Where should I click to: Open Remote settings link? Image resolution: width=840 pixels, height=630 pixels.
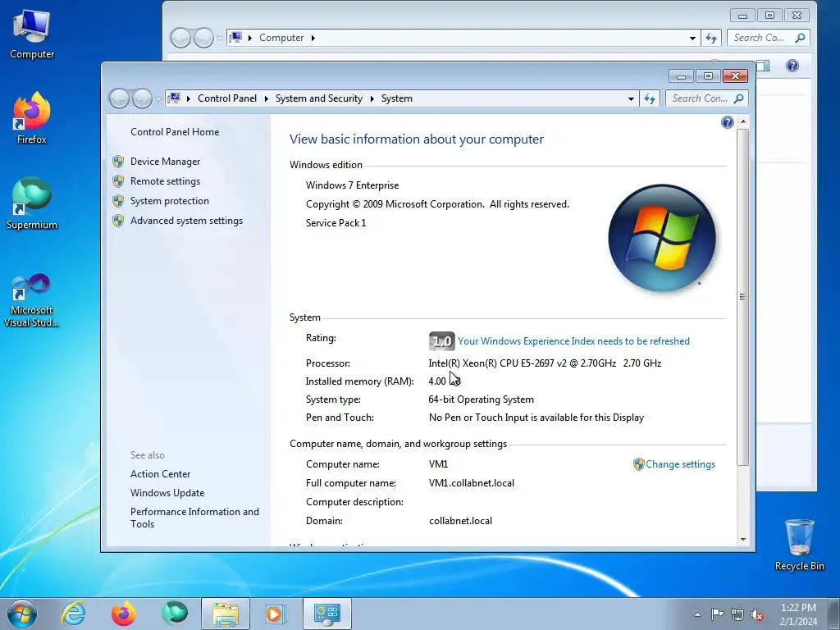click(165, 181)
